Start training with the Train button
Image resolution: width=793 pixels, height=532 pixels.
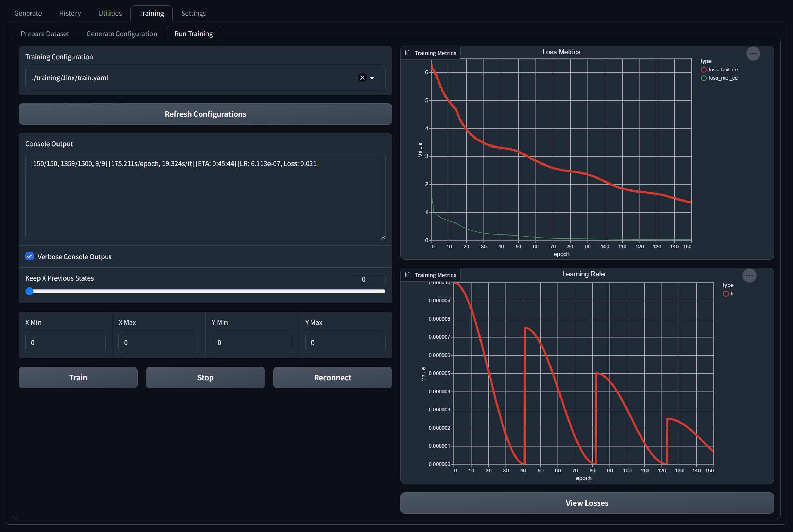click(x=78, y=378)
